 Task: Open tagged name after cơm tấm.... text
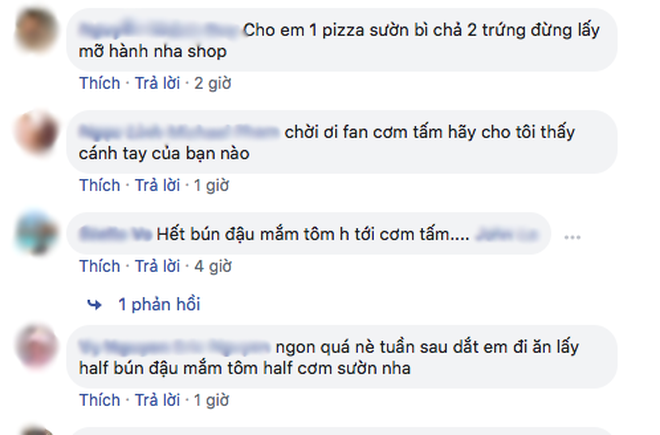click(x=507, y=234)
